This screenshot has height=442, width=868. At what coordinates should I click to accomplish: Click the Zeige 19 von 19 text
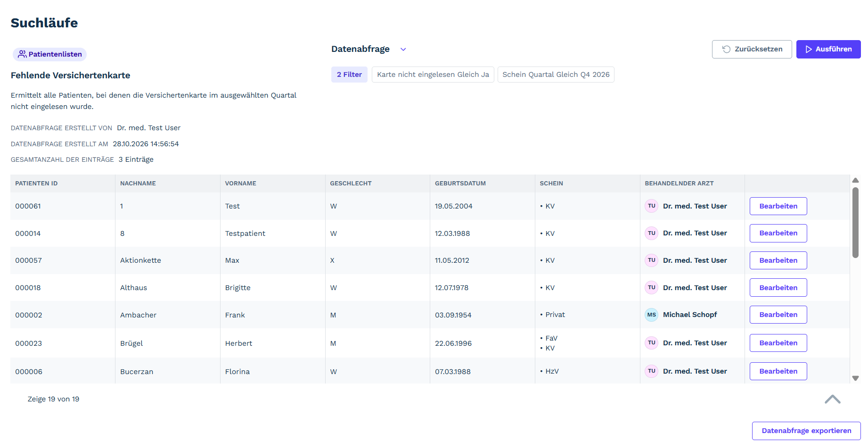(53, 399)
